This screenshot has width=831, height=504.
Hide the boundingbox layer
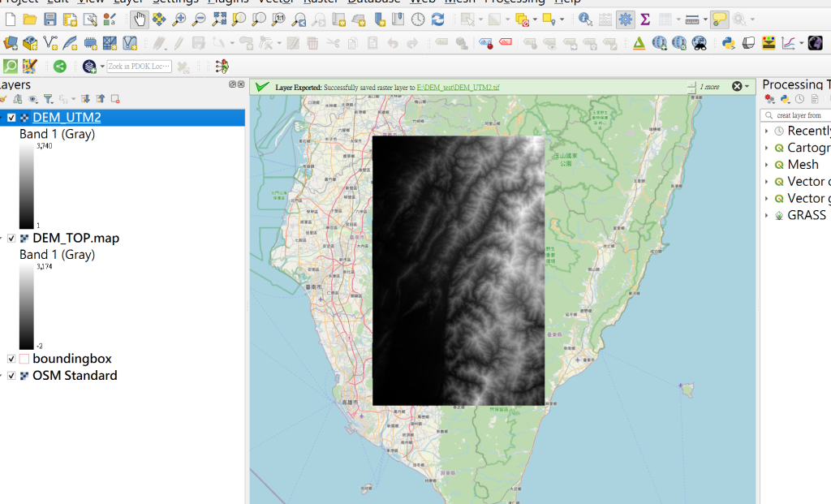(x=11, y=359)
